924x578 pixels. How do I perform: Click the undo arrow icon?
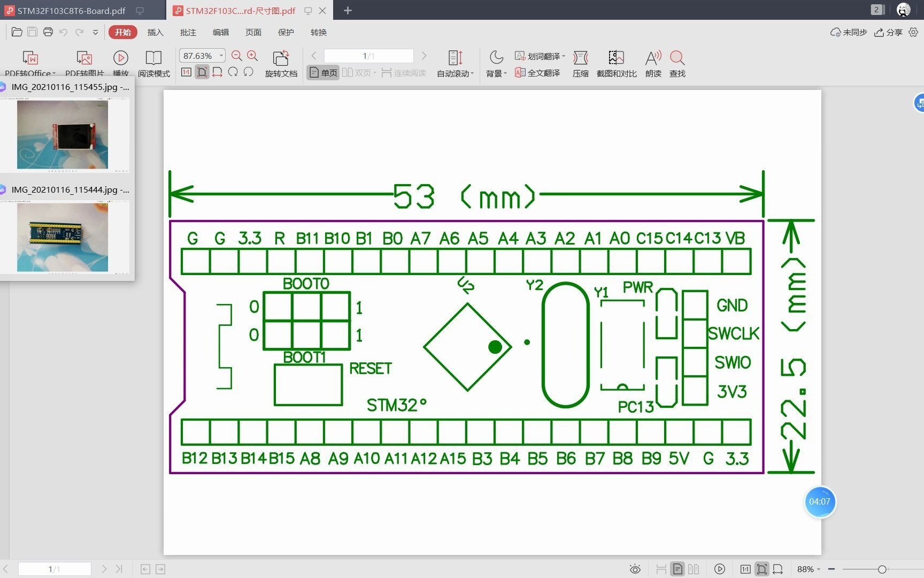tap(64, 32)
